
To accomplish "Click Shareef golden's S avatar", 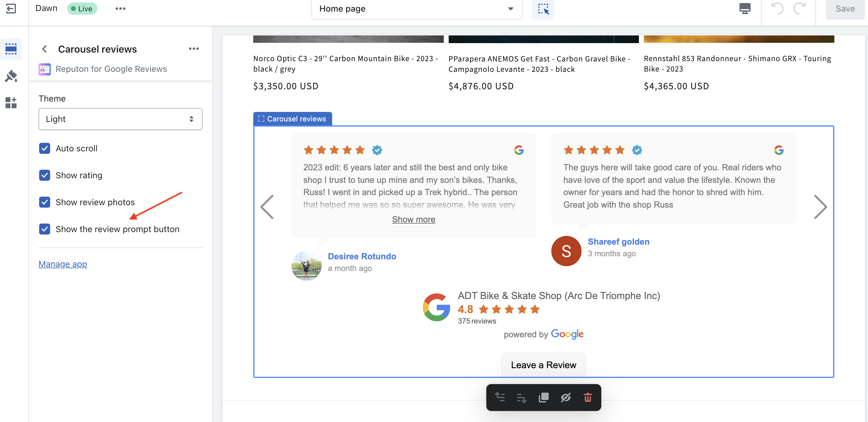I will 566,251.
